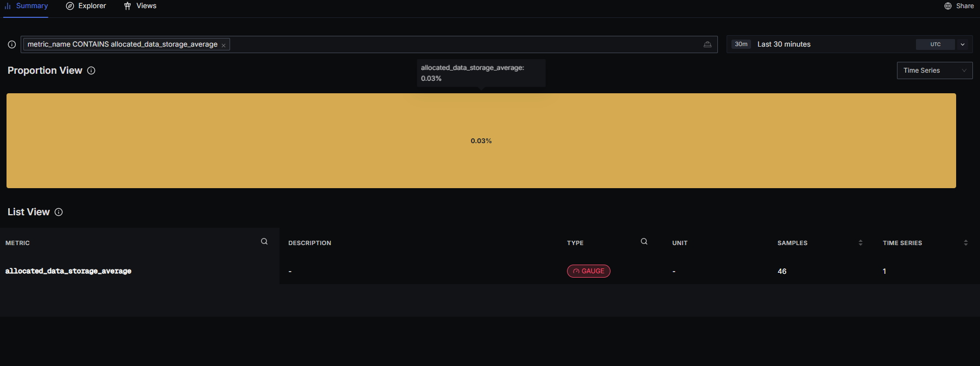Screen dimensions: 980x366
Task: Sort by the SAMPLES column arrows
Action: [860, 243]
